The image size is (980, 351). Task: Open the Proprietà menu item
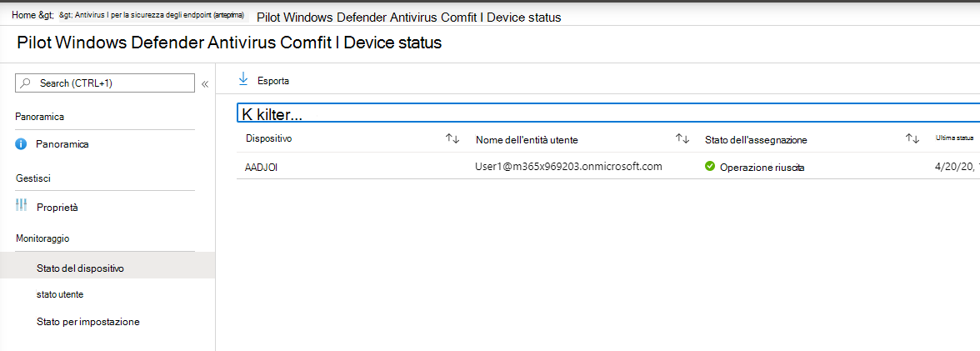[x=57, y=207]
